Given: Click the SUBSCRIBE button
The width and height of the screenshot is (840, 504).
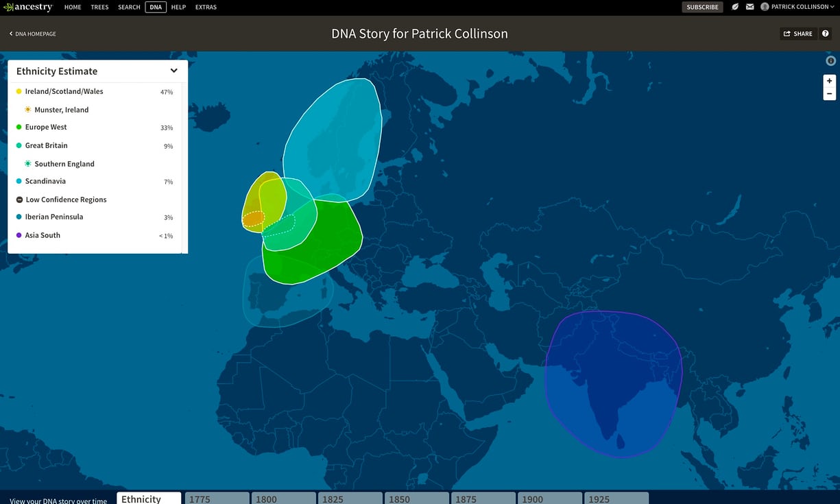Looking at the screenshot, I should pyautogui.click(x=702, y=6).
